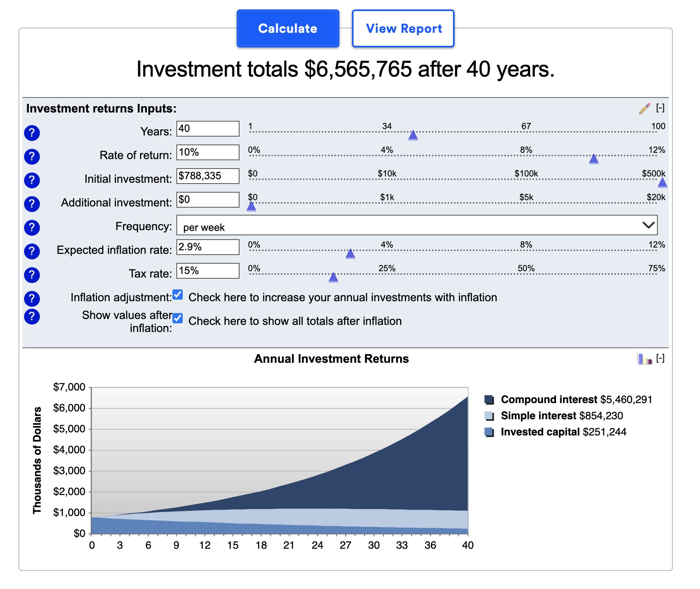
Task: Click the pencil edit icon in inputs header
Action: click(x=644, y=109)
